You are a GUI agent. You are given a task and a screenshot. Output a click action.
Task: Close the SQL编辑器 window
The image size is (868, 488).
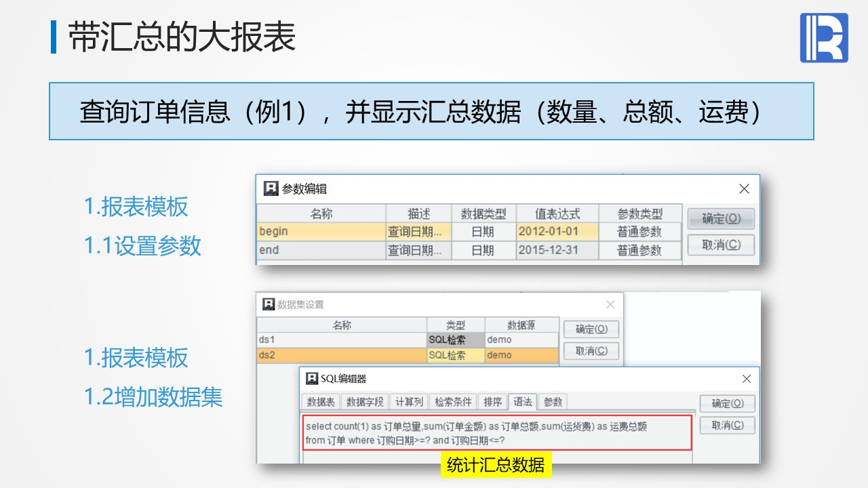click(747, 379)
